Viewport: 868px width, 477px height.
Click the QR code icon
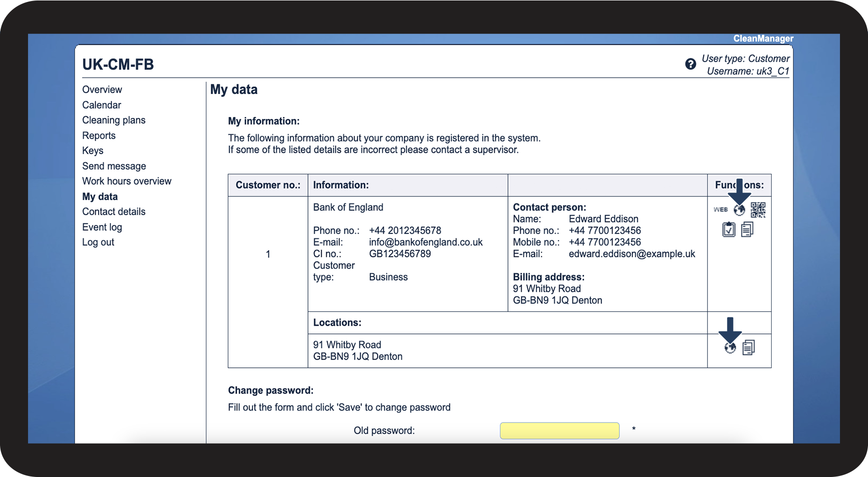point(758,210)
